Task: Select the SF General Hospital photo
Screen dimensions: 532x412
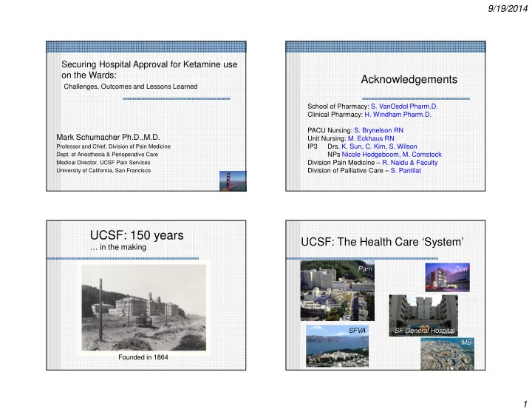Action: (x=423, y=316)
